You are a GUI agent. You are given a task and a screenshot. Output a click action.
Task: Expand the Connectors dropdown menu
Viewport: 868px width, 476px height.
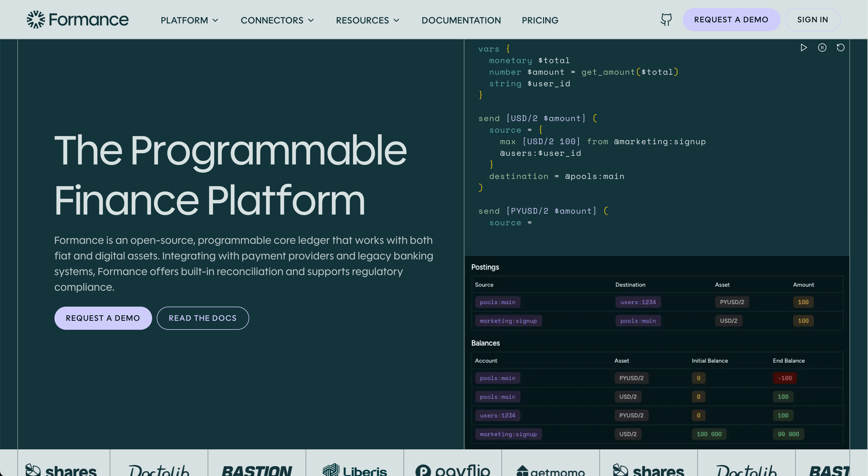277,20
